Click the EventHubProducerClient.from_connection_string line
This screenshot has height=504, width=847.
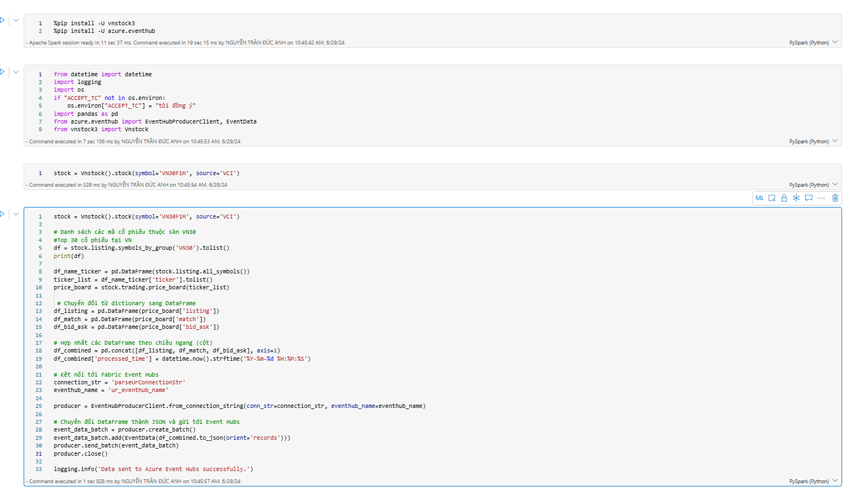(x=239, y=406)
